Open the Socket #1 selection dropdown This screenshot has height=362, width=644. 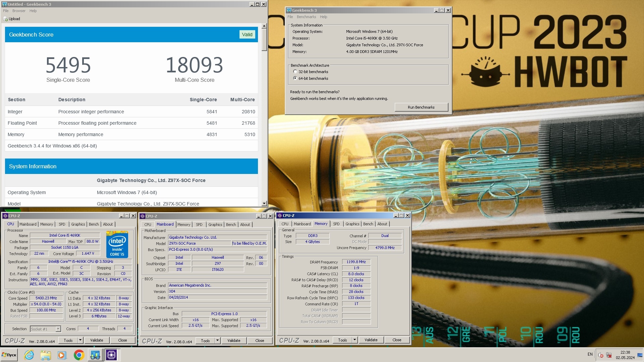[58, 329]
